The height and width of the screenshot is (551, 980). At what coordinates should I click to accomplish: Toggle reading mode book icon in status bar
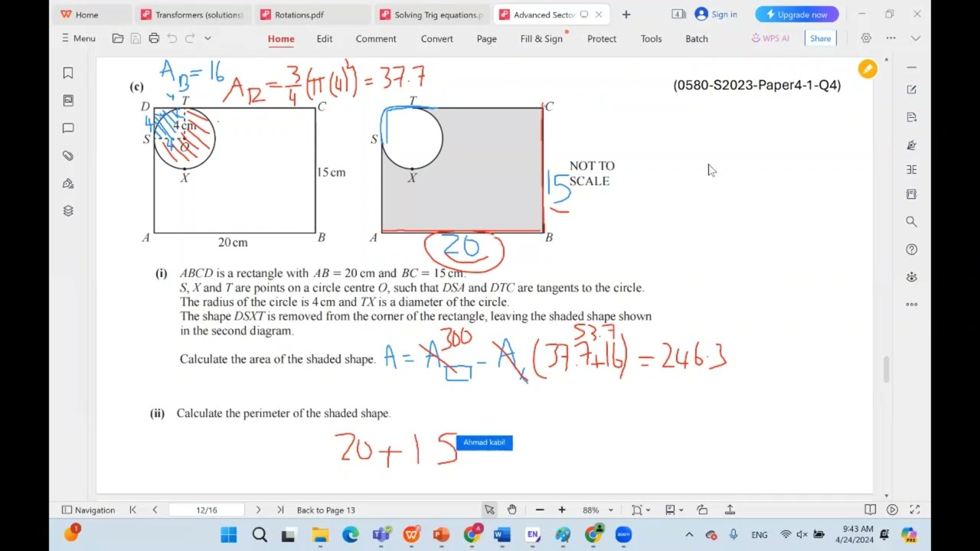870,510
